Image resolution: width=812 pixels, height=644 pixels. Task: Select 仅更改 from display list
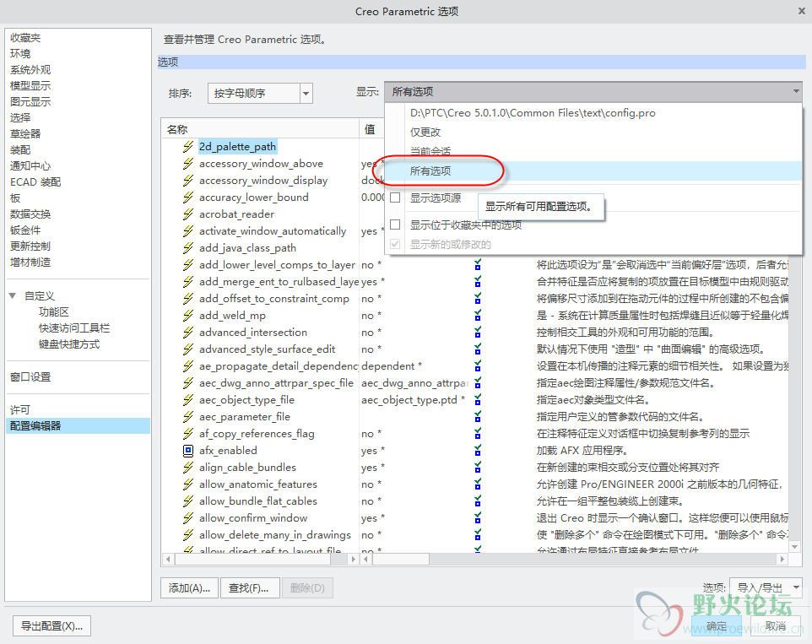tap(425, 132)
